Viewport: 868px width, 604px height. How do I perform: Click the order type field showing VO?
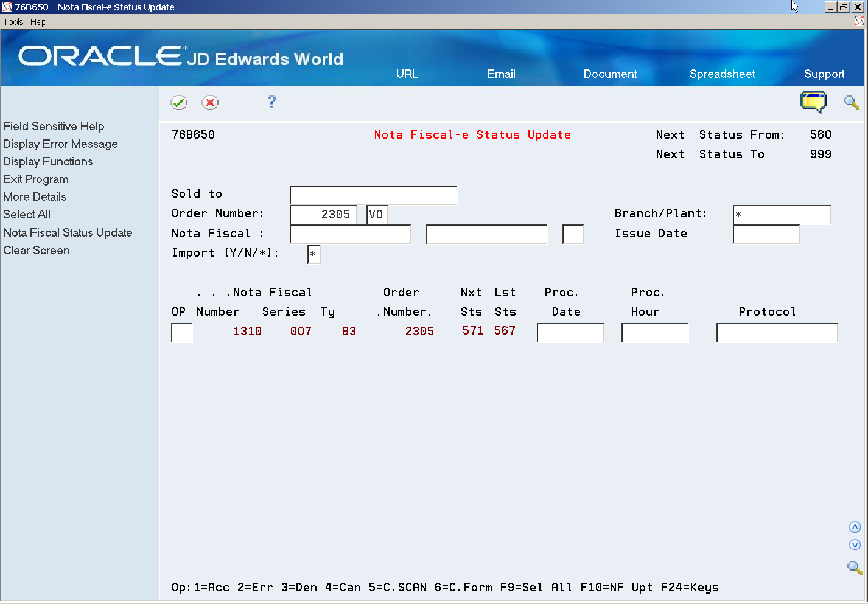tap(377, 215)
